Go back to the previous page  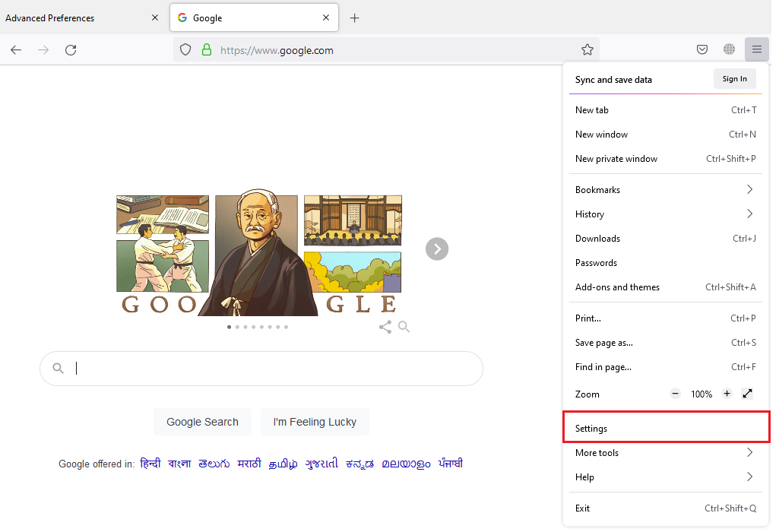point(16,49)
